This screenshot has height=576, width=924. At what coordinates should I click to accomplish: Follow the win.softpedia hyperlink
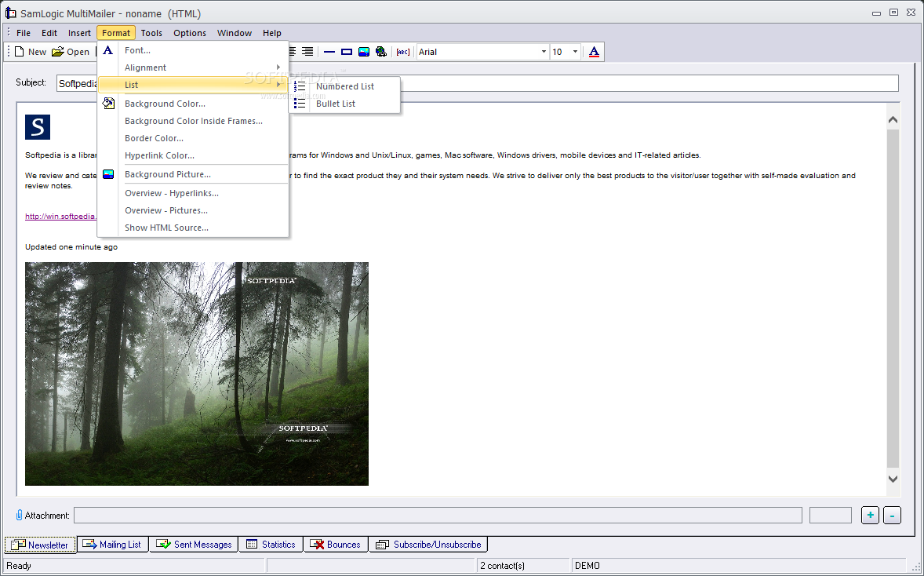pyautogui.click(x=60, y=217)
